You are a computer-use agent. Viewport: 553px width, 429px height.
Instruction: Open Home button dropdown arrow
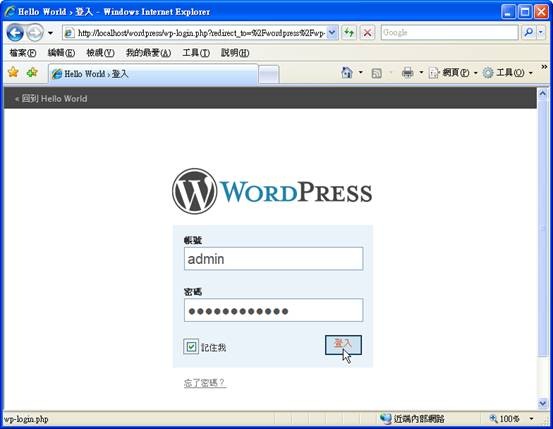[x=360, y=73]
